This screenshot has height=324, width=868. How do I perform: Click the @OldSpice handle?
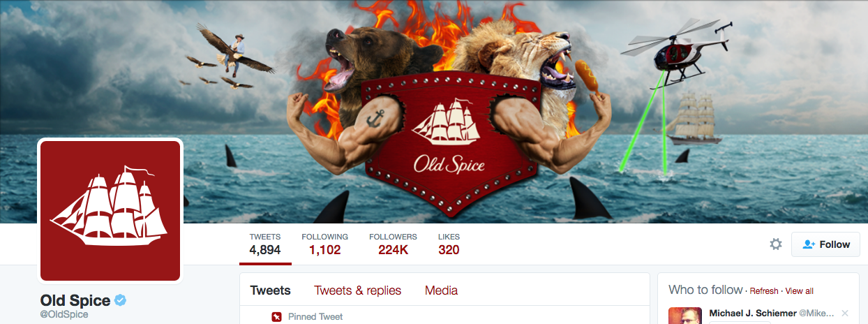64,315
